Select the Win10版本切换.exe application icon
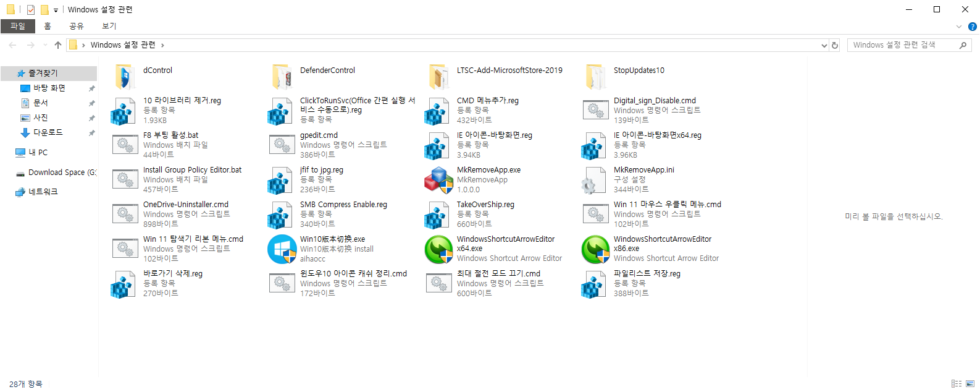 tap(282, 249)
